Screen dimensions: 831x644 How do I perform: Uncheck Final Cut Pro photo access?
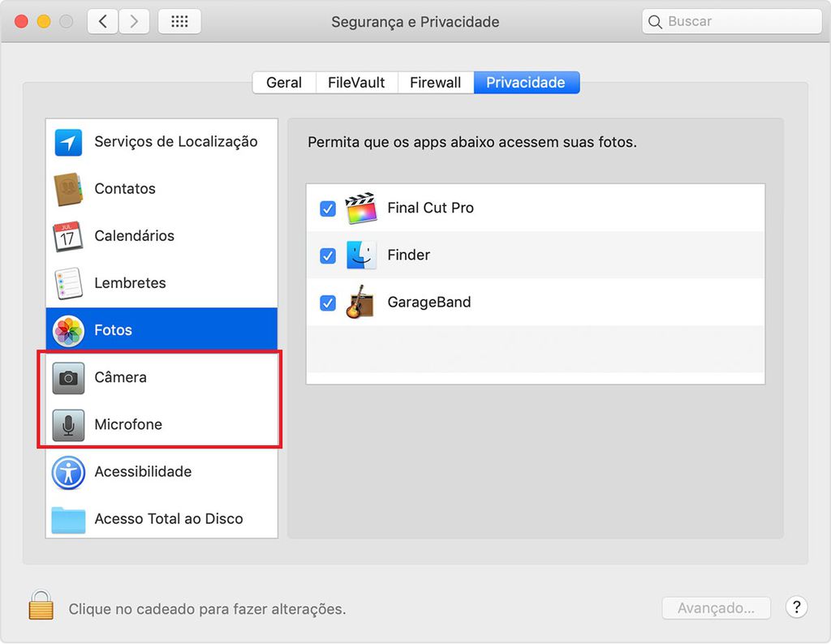click(328, 208)
